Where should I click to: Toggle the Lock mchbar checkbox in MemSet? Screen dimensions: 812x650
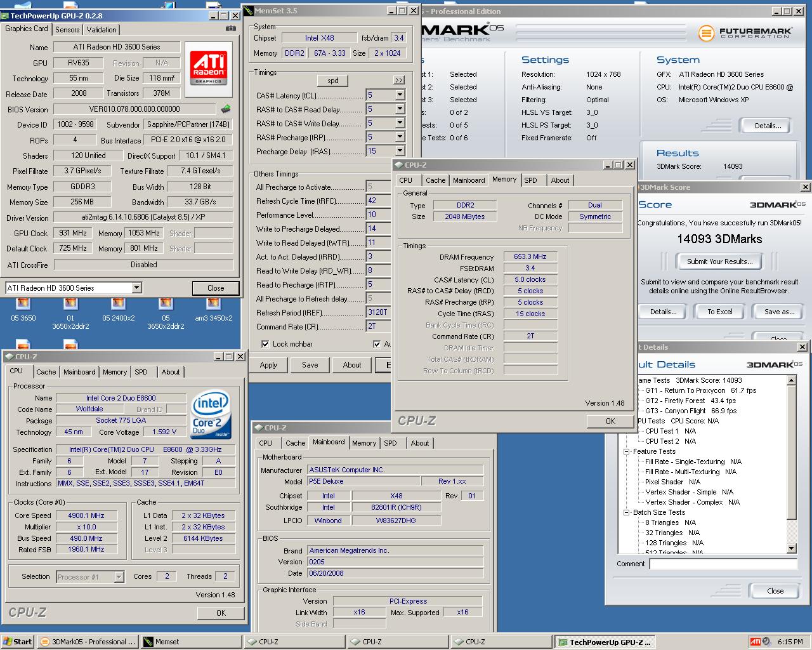click(x=265, y=344)
